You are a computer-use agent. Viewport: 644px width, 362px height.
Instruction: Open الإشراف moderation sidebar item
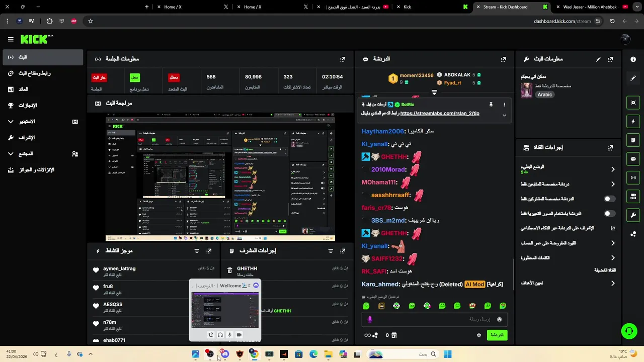pos(43,138)
